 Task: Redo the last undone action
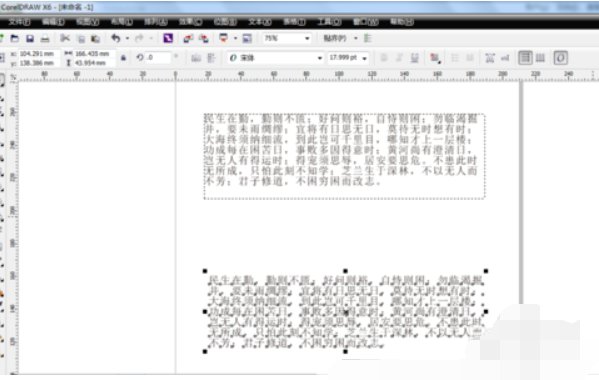(139, 38)
